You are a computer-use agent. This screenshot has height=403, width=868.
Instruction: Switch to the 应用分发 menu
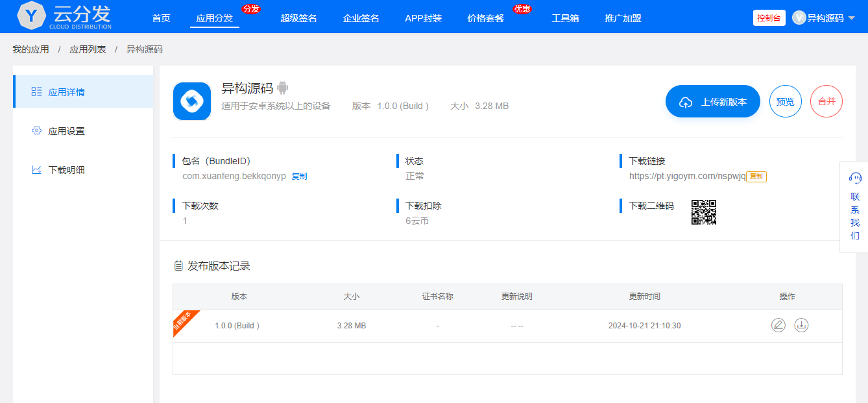215,18
